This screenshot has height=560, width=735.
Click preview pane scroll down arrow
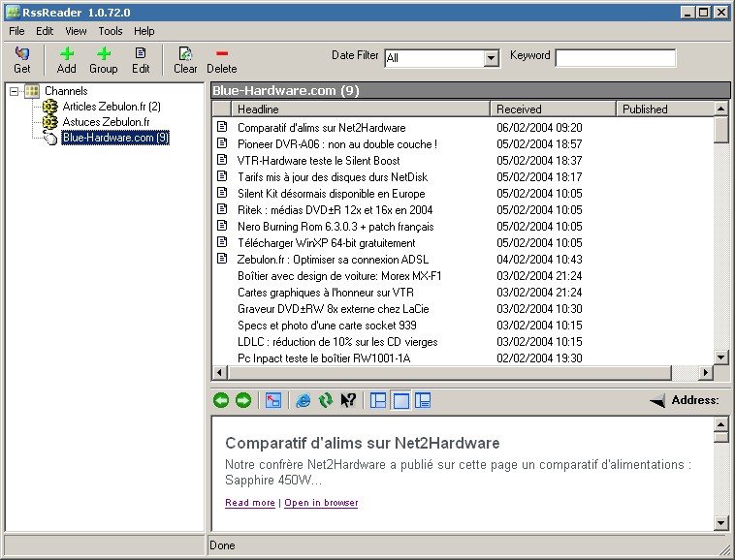coord(720,522)
